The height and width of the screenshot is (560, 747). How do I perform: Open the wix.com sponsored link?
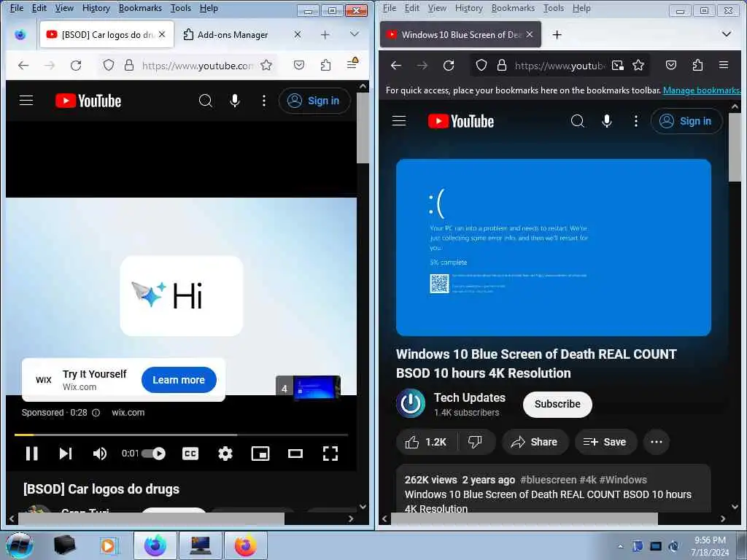coord(128,413)
